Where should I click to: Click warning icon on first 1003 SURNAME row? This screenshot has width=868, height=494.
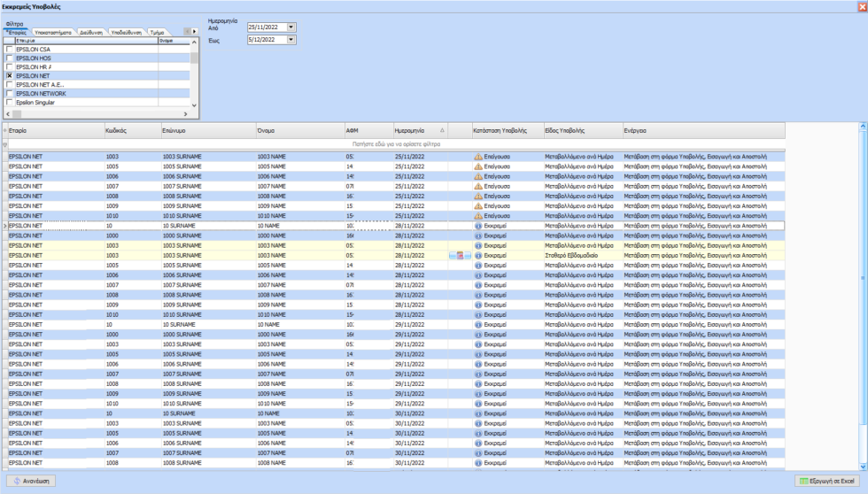click(478, 157)
